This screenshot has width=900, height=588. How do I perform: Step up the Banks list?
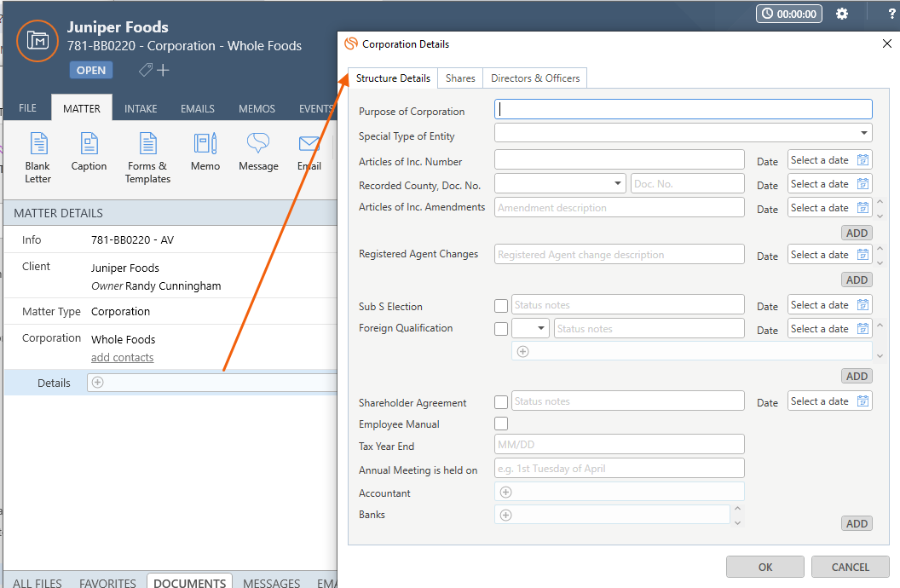[737, 508]
